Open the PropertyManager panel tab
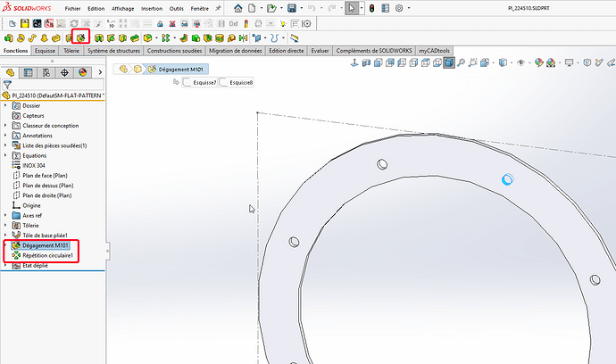This screenshot has height=364, width=616. tap(28, 72)
